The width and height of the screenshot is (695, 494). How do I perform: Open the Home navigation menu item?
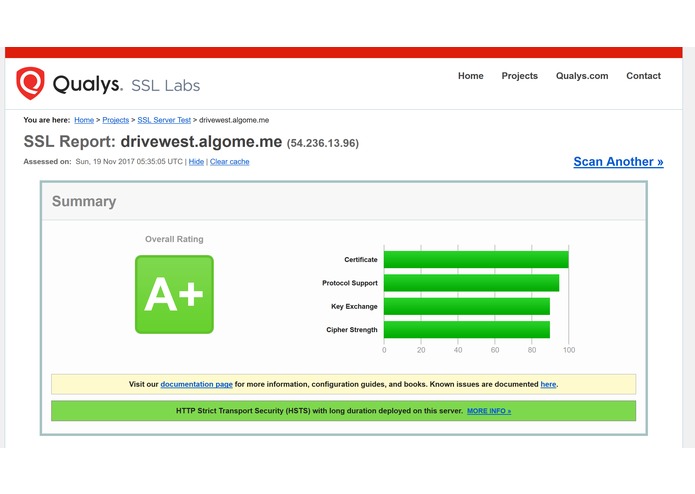click(x=470, y=76)
